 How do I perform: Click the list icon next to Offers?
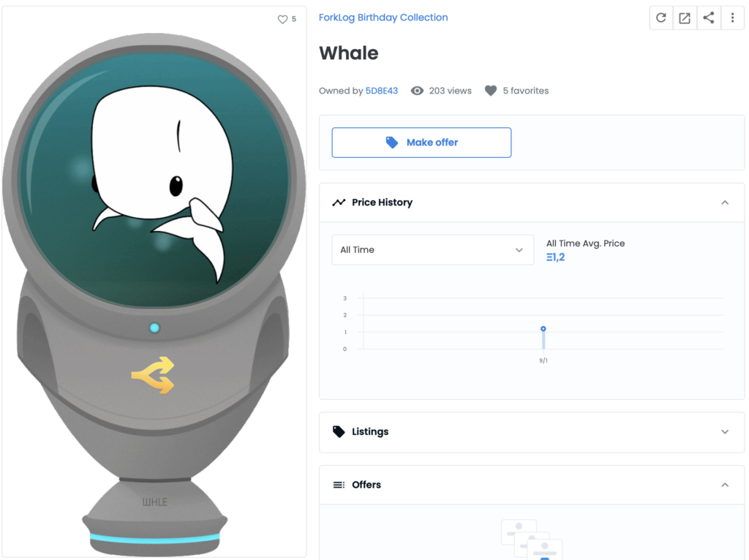[339, 485]
